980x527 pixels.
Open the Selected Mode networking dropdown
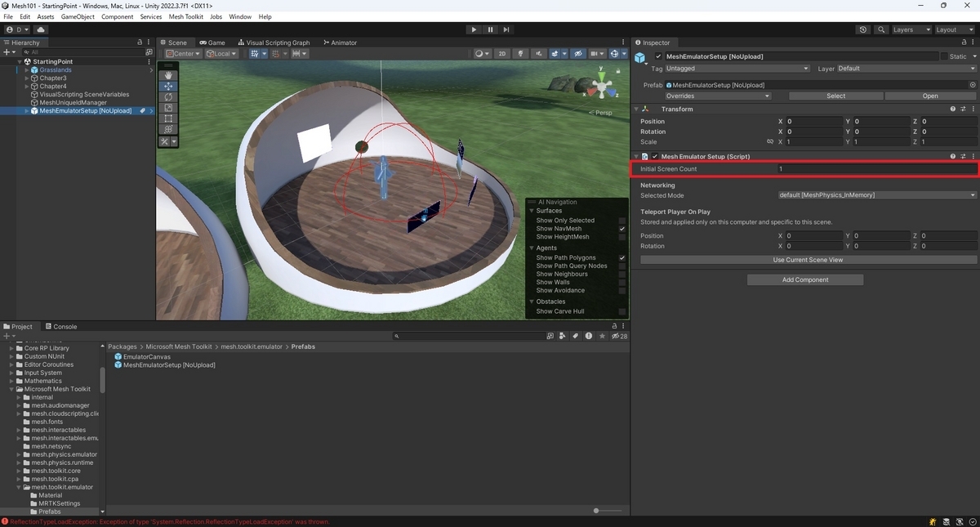[877, 195]
